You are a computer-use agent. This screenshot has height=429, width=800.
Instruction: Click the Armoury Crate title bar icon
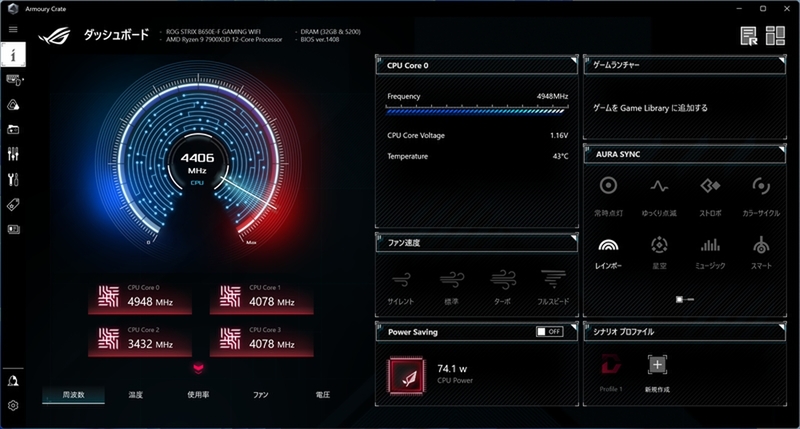tap(13, 9)
